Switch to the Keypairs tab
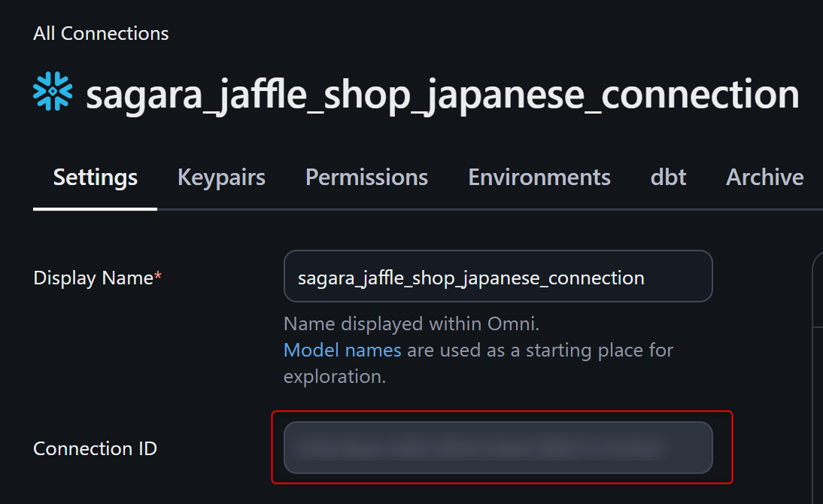 221,178
